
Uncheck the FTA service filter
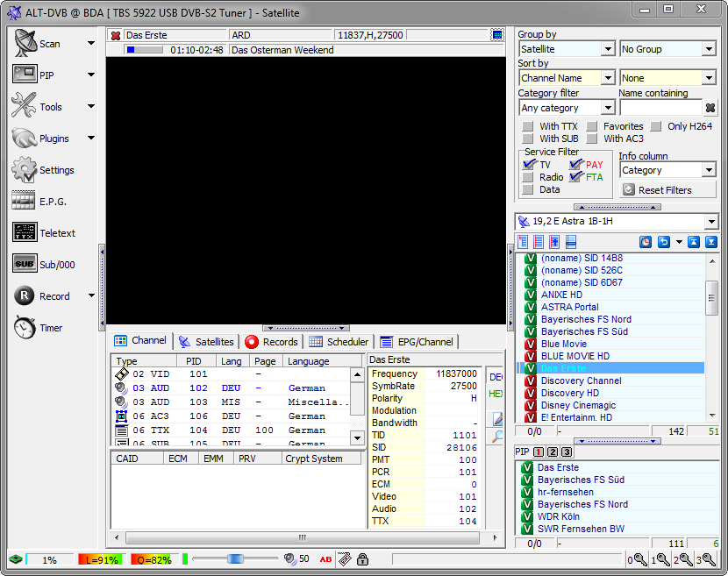pyautogui.click(x=575, y=177)
